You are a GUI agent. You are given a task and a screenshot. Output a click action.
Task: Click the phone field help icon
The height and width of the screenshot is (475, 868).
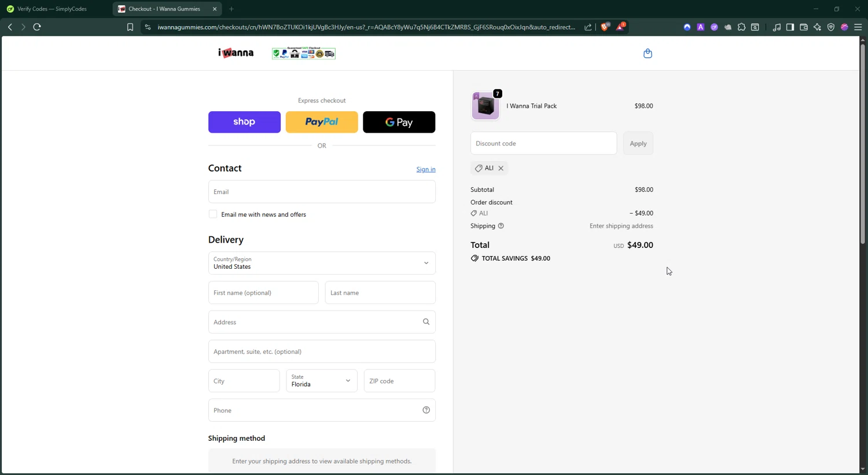point(426,410)
